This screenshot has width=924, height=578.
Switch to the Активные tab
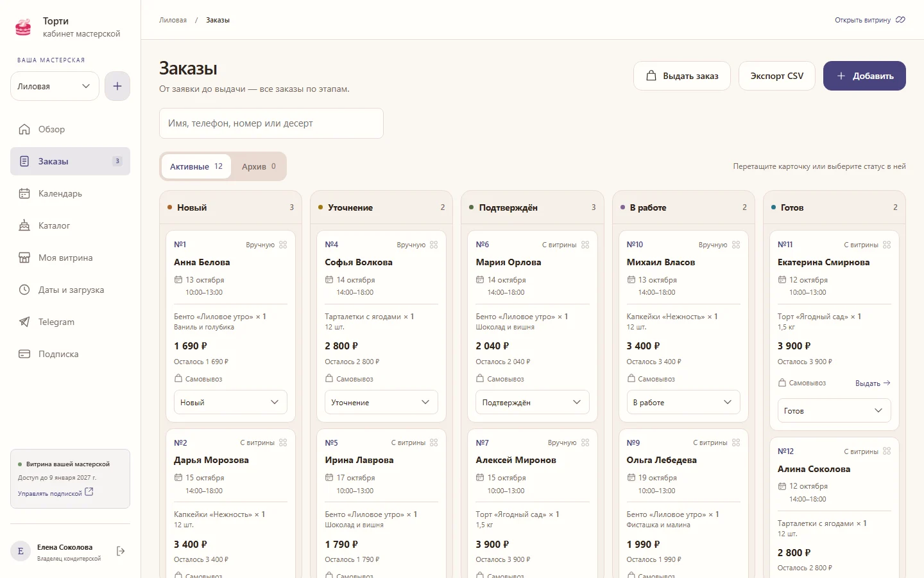coord(196,166)
